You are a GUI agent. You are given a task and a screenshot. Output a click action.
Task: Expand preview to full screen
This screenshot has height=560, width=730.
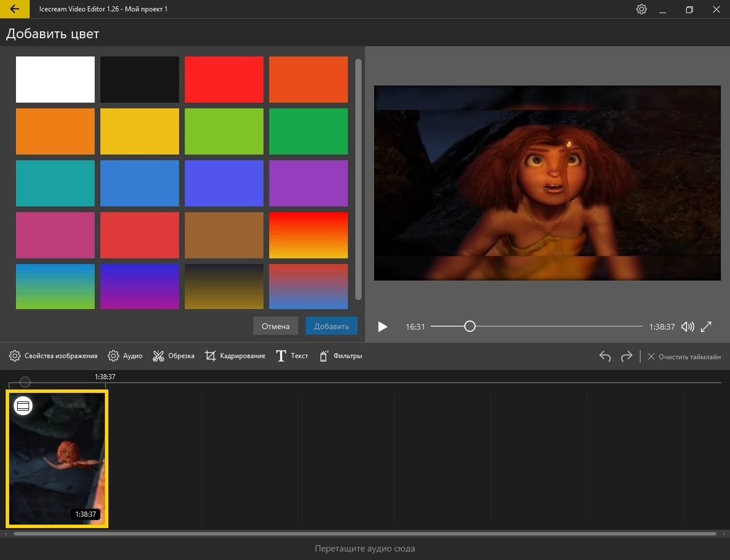[x=706, y=327]
